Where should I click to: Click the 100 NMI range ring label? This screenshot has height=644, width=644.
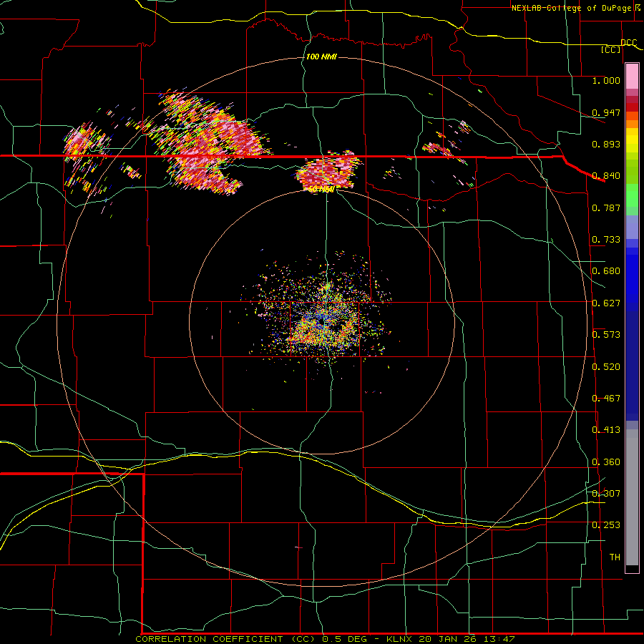(321, 57)
